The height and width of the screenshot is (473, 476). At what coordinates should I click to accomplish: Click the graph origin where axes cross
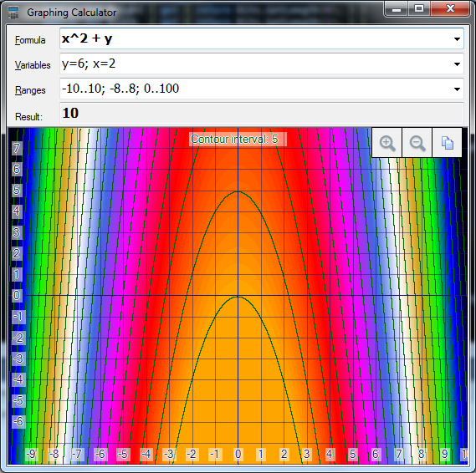pyautogui.click(x=238, y=295)
